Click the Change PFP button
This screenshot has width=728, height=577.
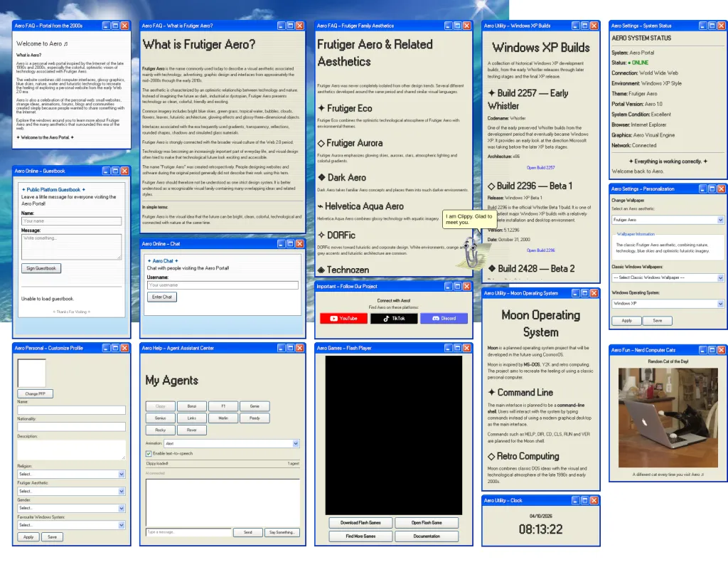pos(35,393)
